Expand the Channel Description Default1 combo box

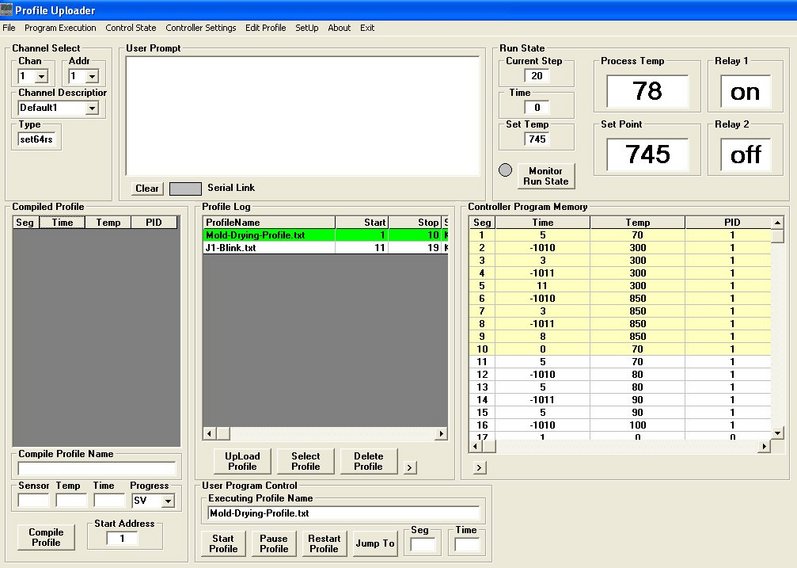pos(91,108)
